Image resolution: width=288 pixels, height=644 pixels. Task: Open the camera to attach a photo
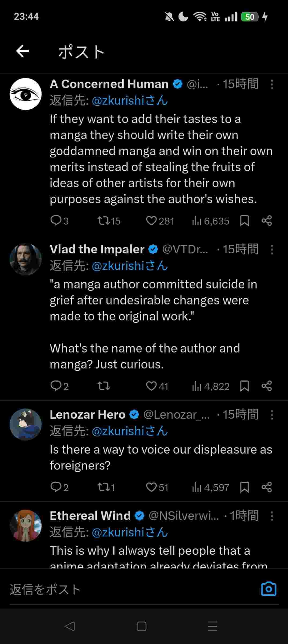tap(268, 589)
